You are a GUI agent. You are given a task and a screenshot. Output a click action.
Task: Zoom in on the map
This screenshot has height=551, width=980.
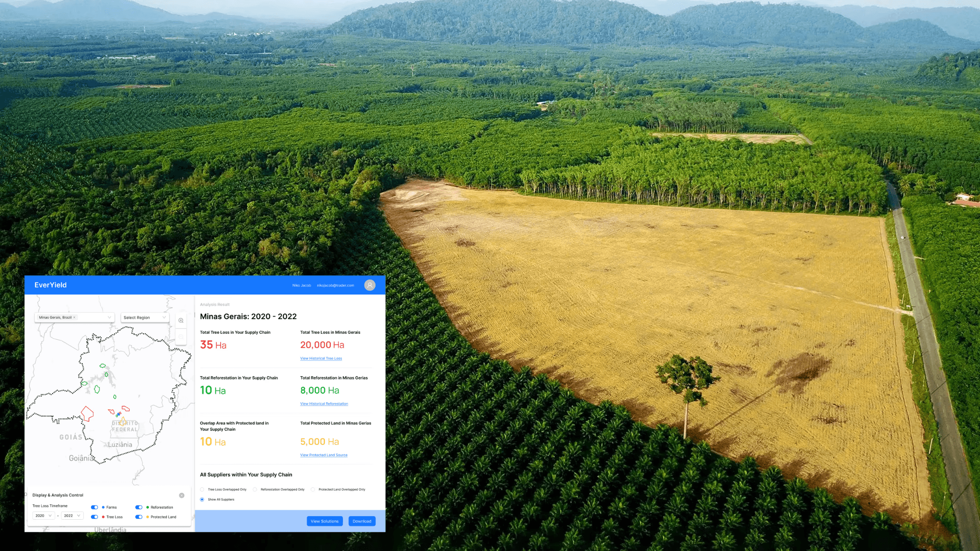pyautogui.click(x=181, y=321)
